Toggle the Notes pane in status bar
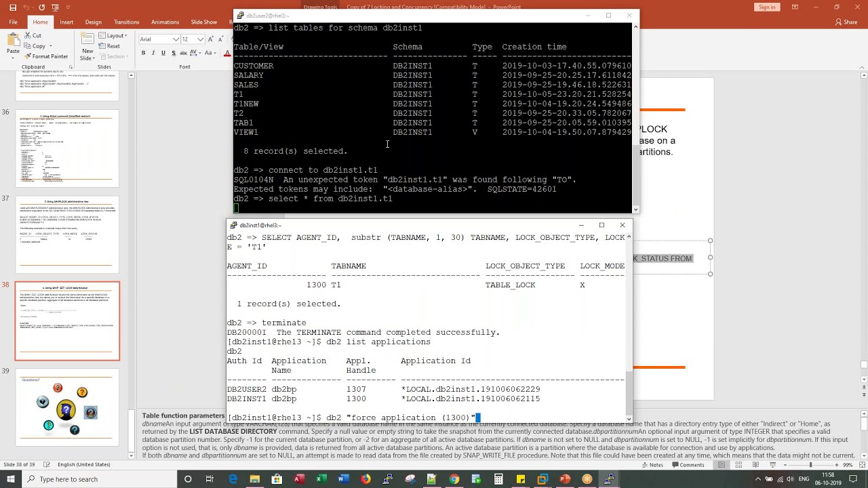This screenshot has height=488, width=868. click(652, 465)
